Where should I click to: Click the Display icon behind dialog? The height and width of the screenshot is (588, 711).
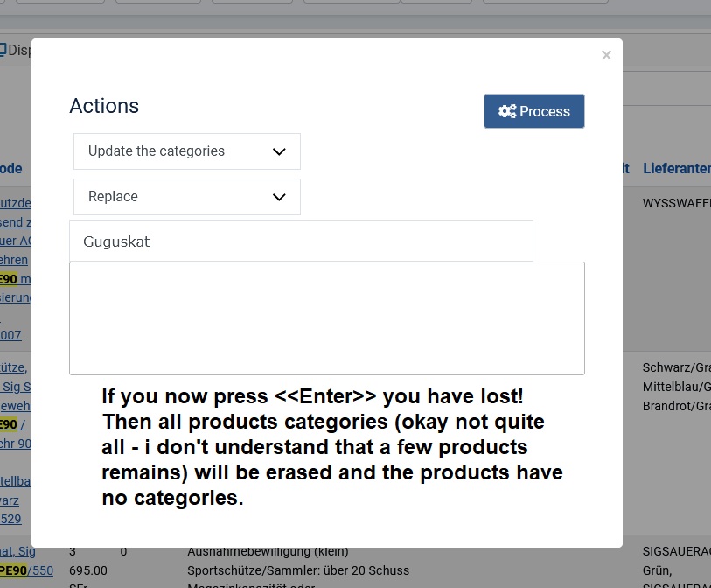pos(3,50)
